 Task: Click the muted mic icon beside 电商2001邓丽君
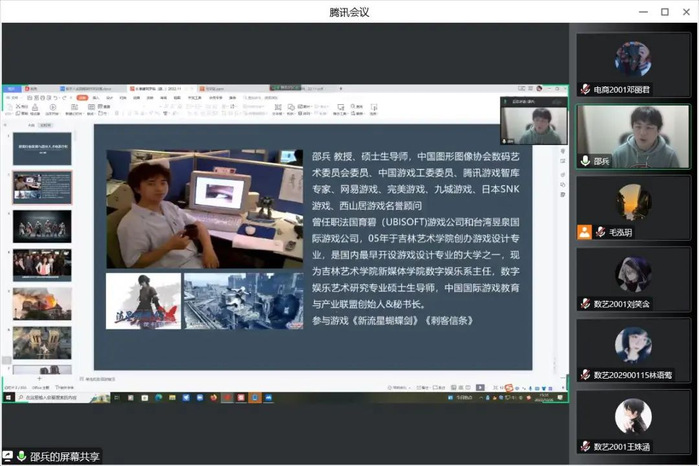pos(585,89)
